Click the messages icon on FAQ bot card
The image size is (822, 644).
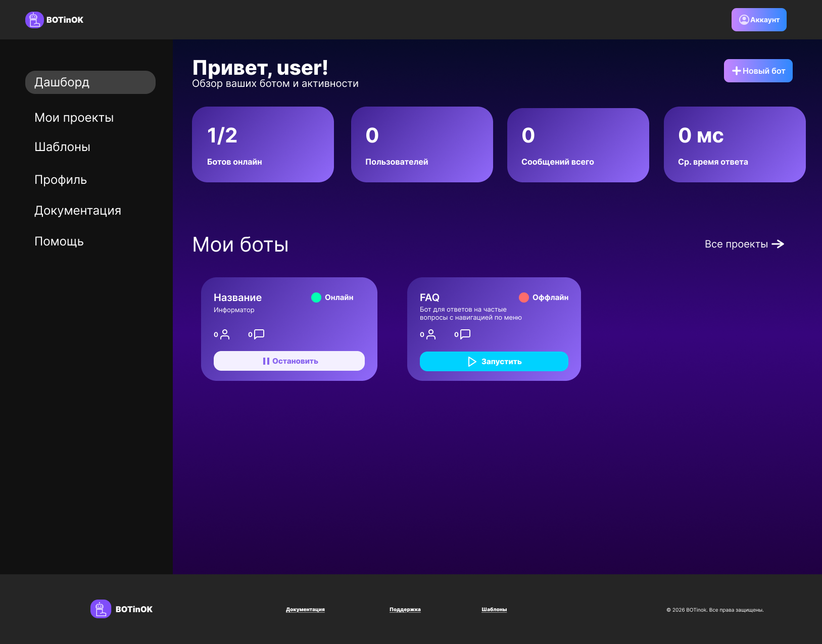tap(465, 334)
